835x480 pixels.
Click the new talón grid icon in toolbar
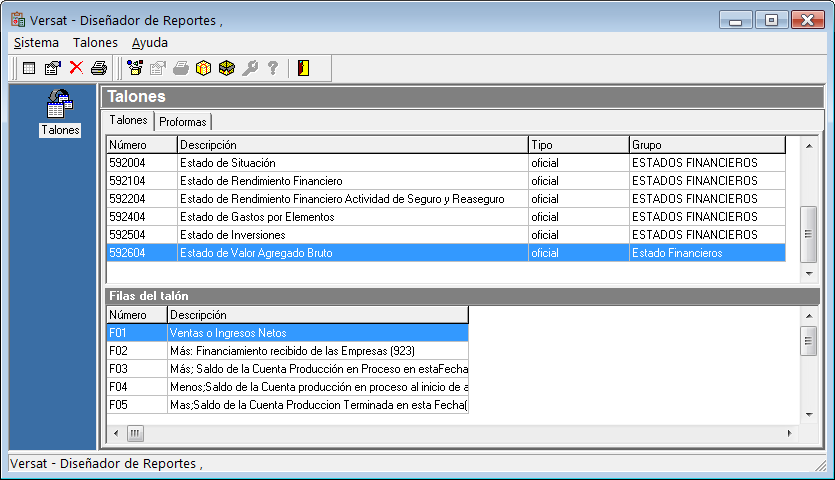pos(29,68)
